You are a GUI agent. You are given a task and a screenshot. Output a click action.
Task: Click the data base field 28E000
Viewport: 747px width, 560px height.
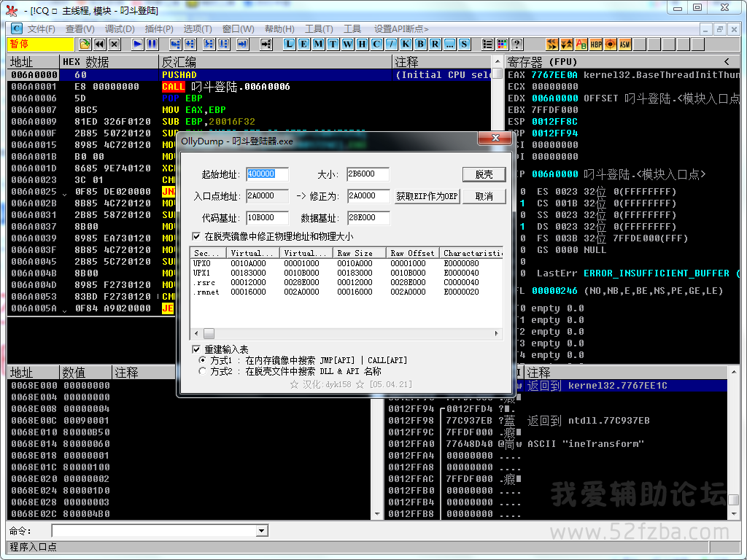click(x=368, y=218)
